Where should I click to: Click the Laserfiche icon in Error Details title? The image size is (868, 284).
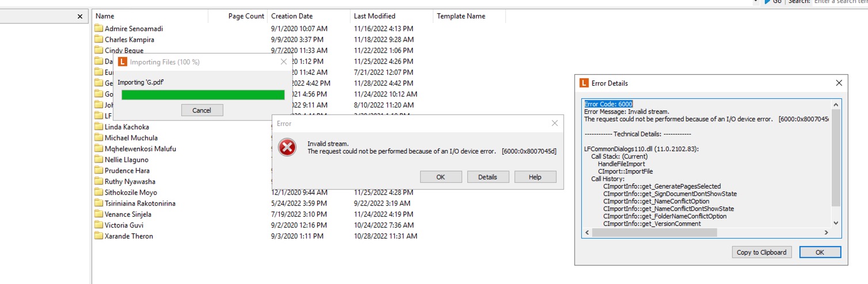click(x=584, y=83)
